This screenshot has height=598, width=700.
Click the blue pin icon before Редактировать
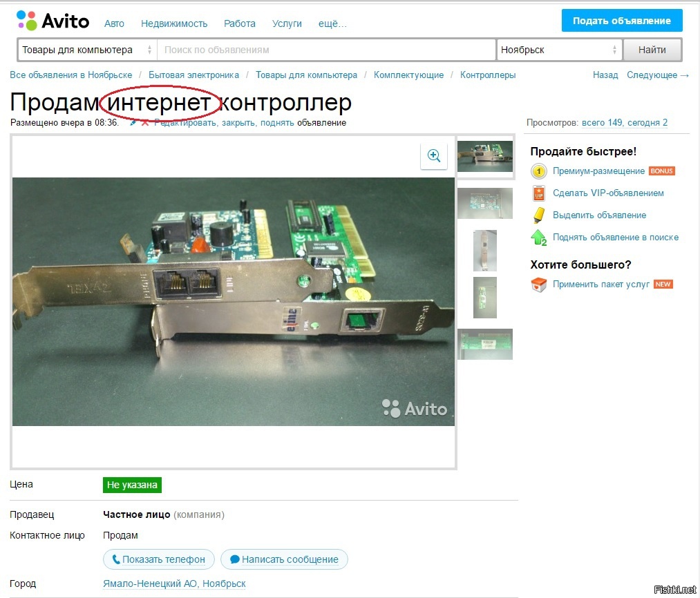(133, 123)
